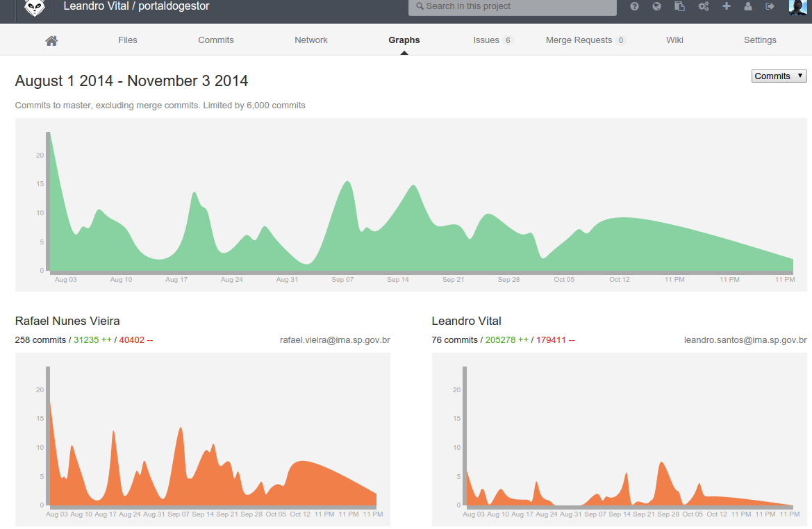Viewport: 812px width, 529px height.
Task: Open the Files tab
Action: (127, 40)
